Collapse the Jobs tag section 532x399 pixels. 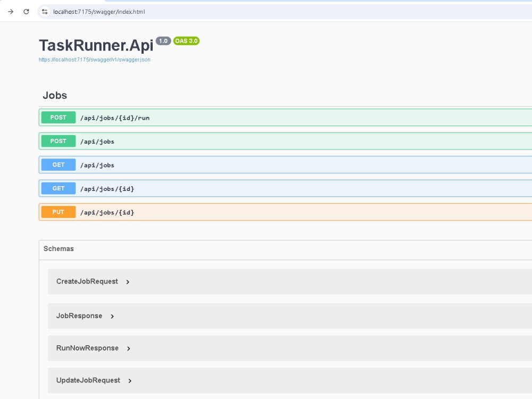tap(55, 95)
